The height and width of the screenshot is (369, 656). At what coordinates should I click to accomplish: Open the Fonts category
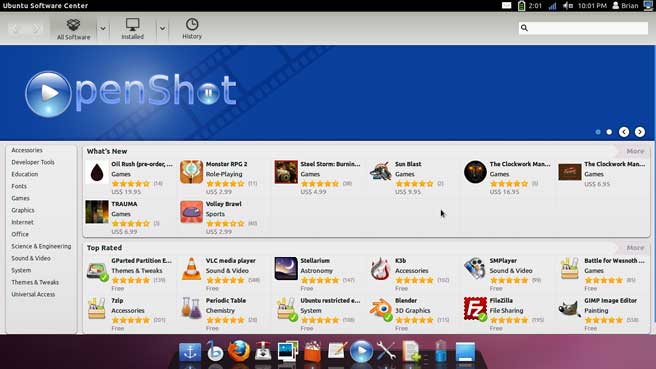click(19, 186)
